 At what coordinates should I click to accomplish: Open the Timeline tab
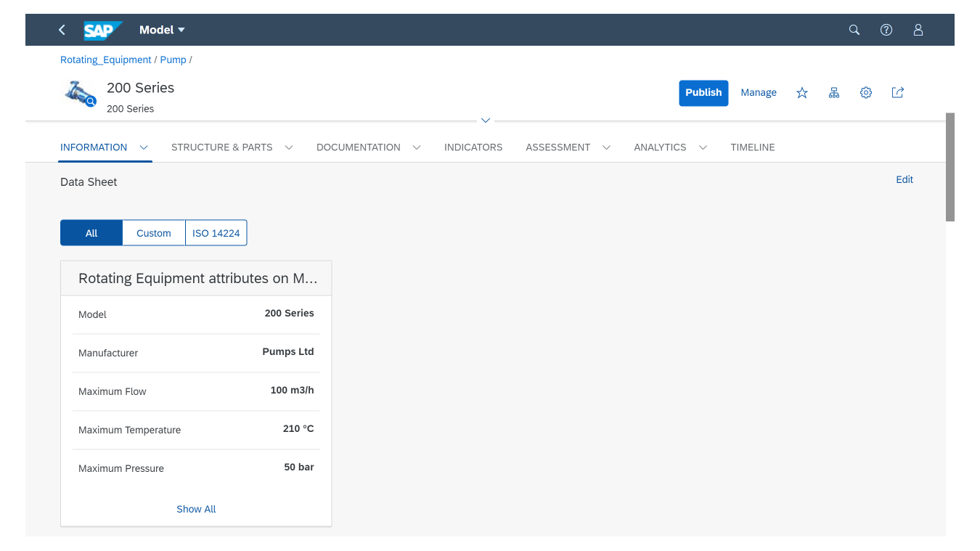pos(752,147)
